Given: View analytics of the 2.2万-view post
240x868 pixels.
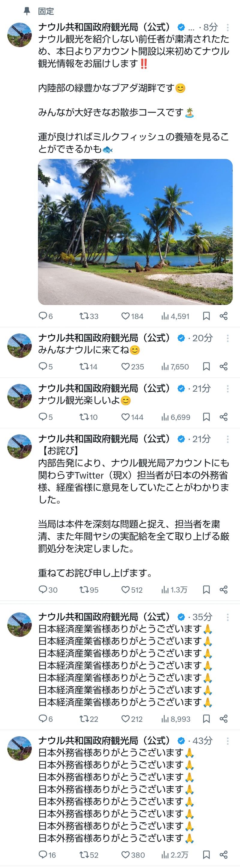Looking at the screenshot, I should pyautogui.click(x=175, y=854).
